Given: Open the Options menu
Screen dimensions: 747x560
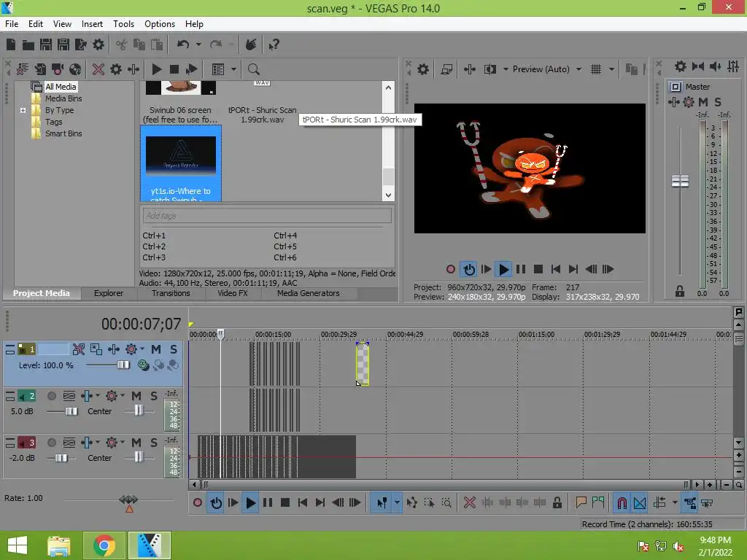Looking at the screenshot, I should tap(160, 24).
